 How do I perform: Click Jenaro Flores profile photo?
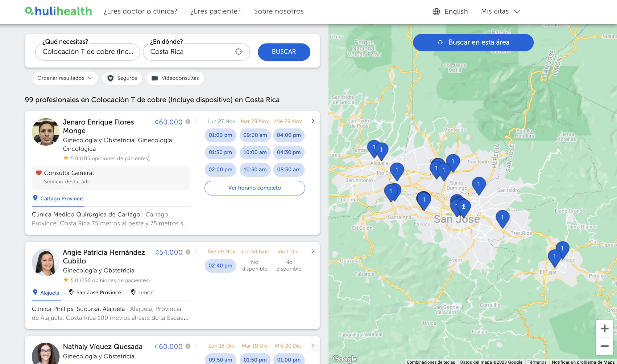pyautogui.click(x=46, y=132)
